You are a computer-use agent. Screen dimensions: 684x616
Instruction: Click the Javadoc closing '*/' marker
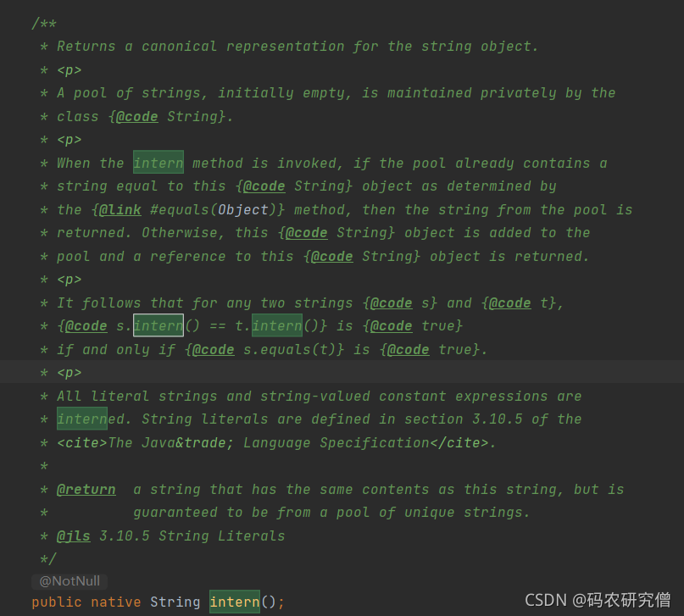(48, 559)
